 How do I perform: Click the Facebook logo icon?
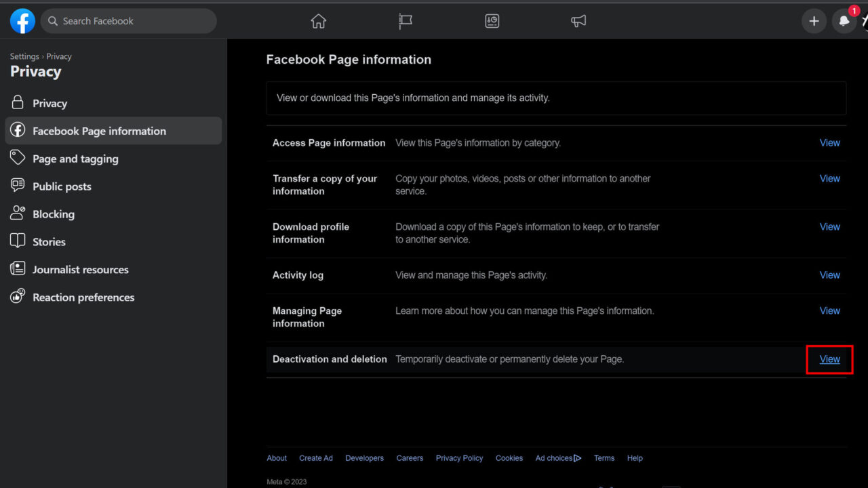tap(22, 21)
